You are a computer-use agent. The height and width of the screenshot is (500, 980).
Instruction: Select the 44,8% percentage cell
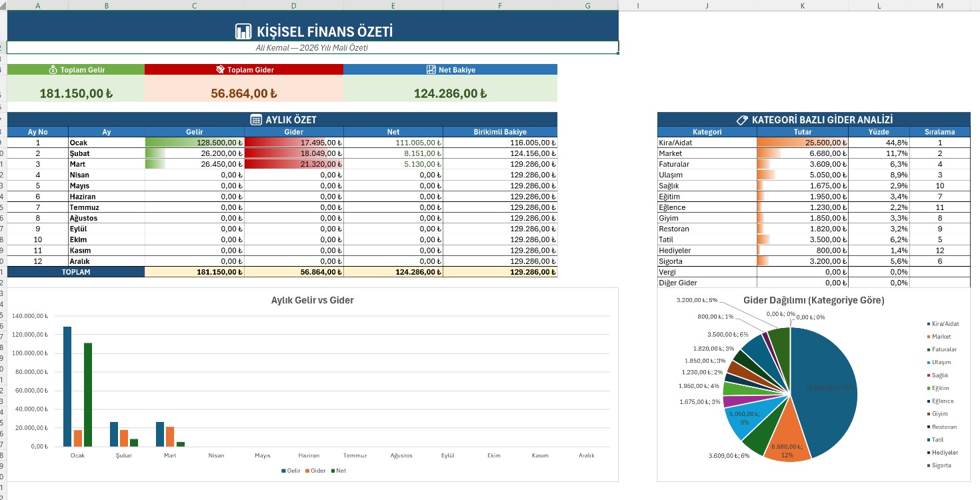(x=879, y=143)
